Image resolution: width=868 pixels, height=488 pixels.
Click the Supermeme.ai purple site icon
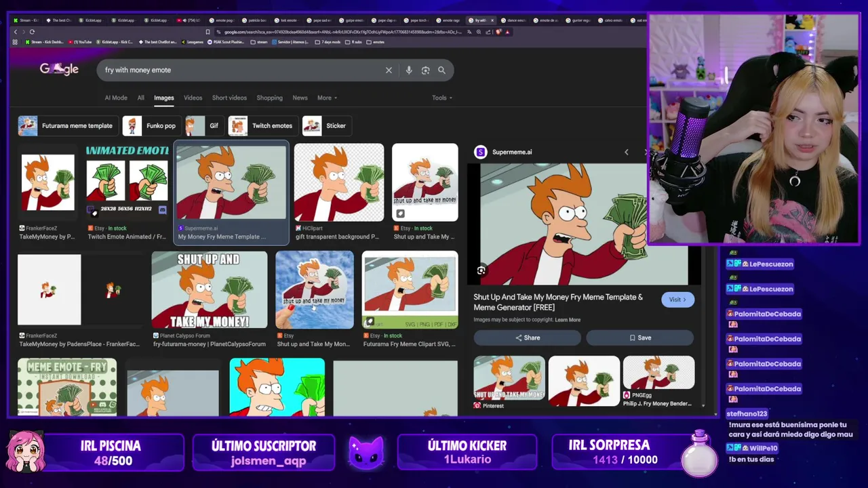click(480, 152)
